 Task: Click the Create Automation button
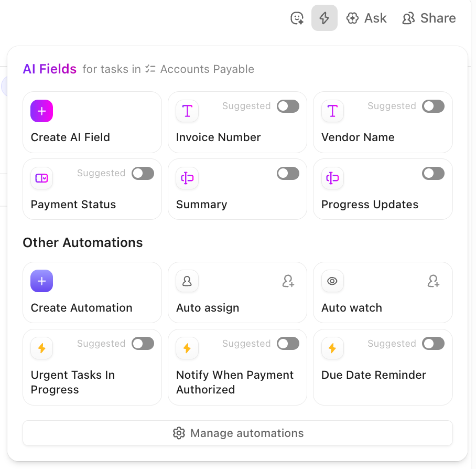point(41,281)
